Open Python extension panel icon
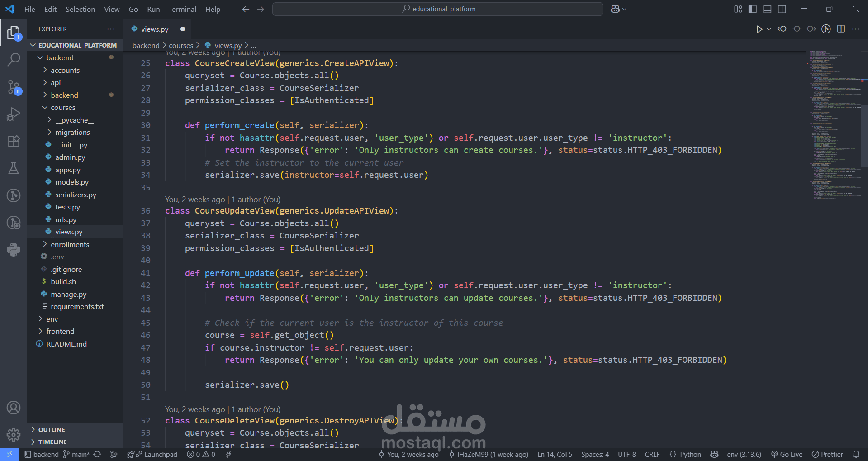868x461 pixels. coord(14,250)
